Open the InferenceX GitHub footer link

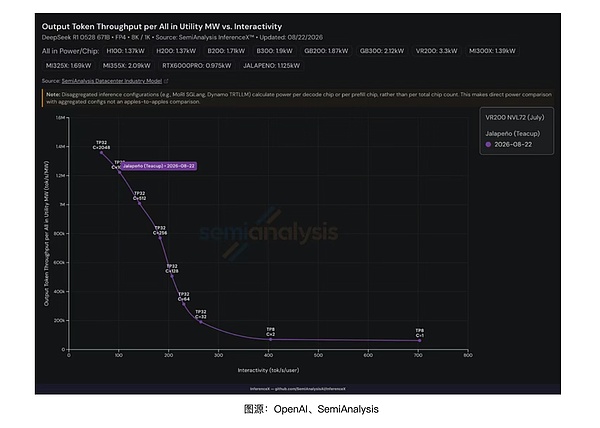coord(298,389)
